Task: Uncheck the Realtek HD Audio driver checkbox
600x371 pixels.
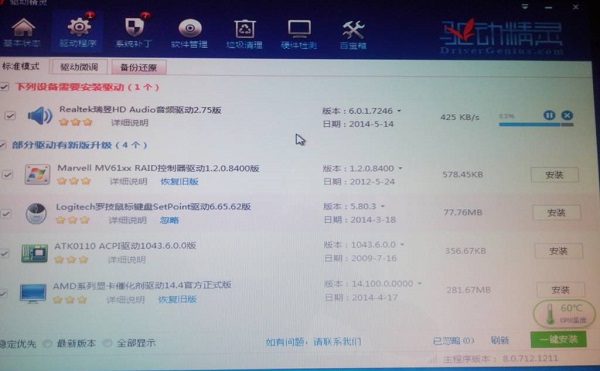Action: (x=10, y=115)
